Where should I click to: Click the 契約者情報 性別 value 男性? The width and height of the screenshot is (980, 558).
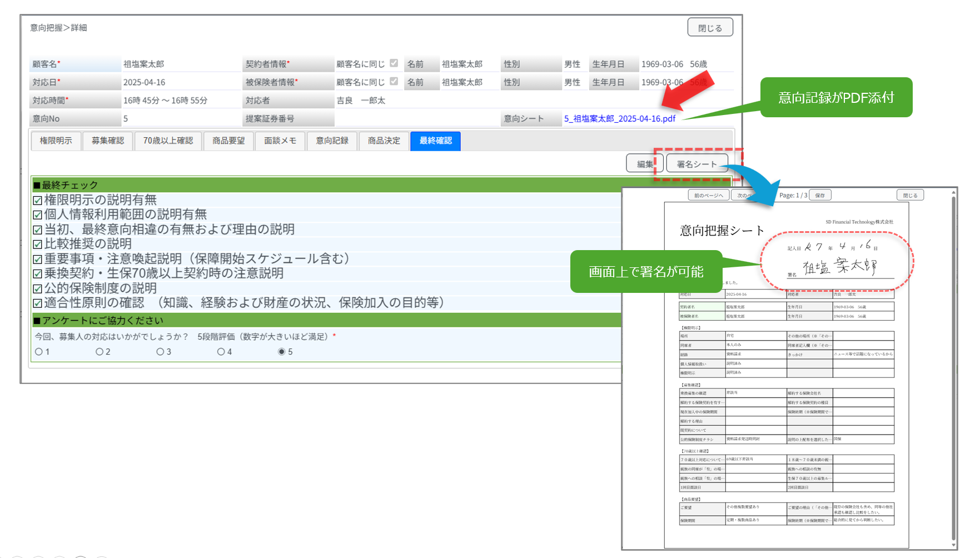coord(572,64)
